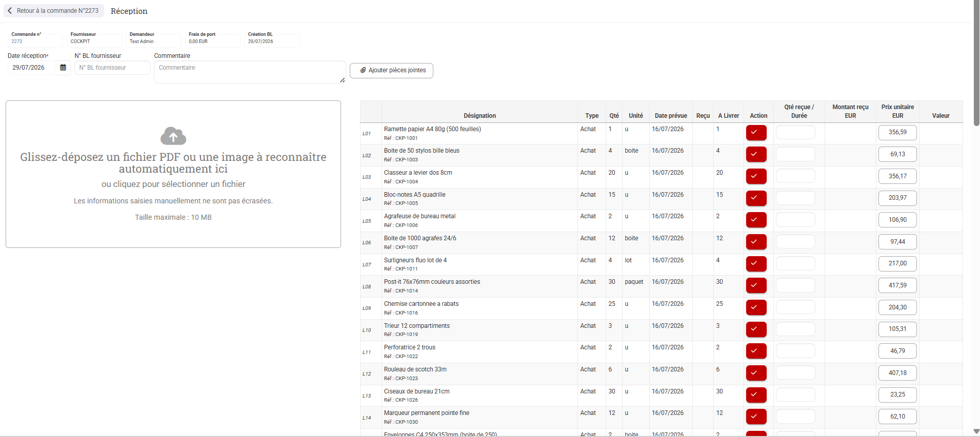Click received quantity field for Agrafeuse de bureau
The image size is (980, 437).
click(795, 220)
